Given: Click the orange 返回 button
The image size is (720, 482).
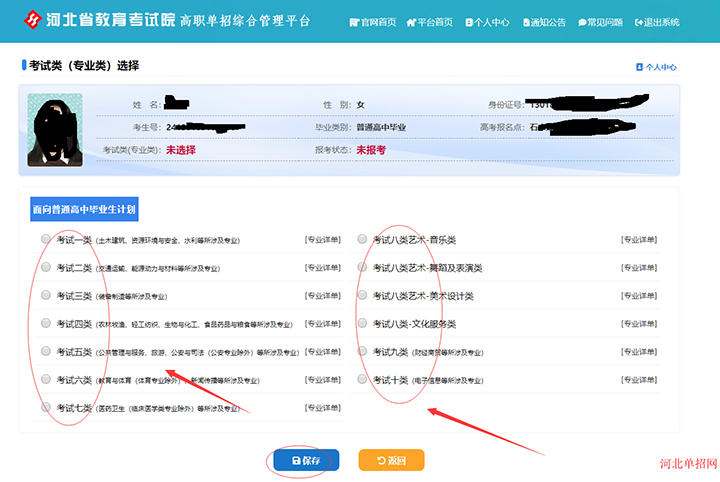Looking at the screenshot, I should [x=391, y=460].
